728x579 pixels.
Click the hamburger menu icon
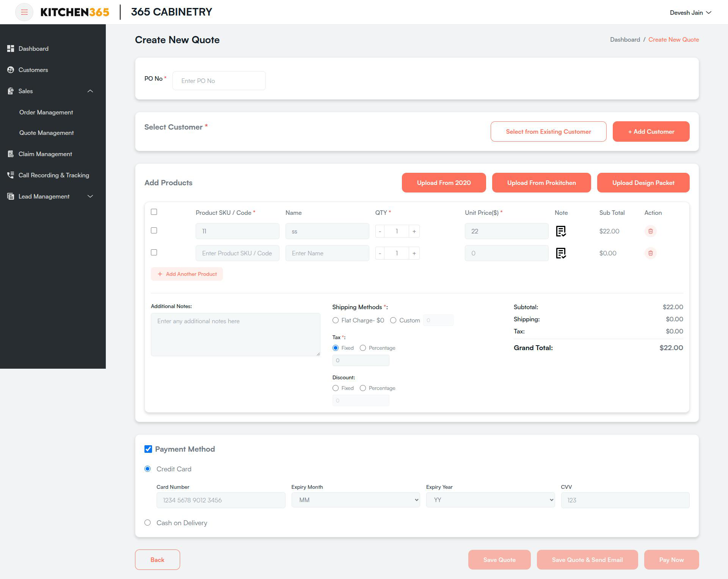point(24,12)
